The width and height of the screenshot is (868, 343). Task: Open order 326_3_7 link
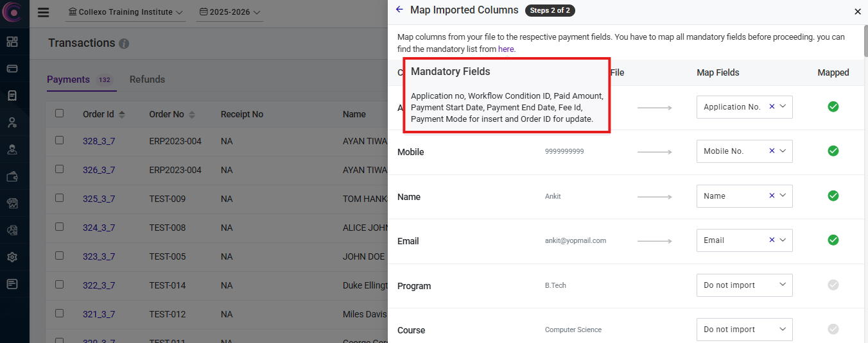click(x=99, y=170)
